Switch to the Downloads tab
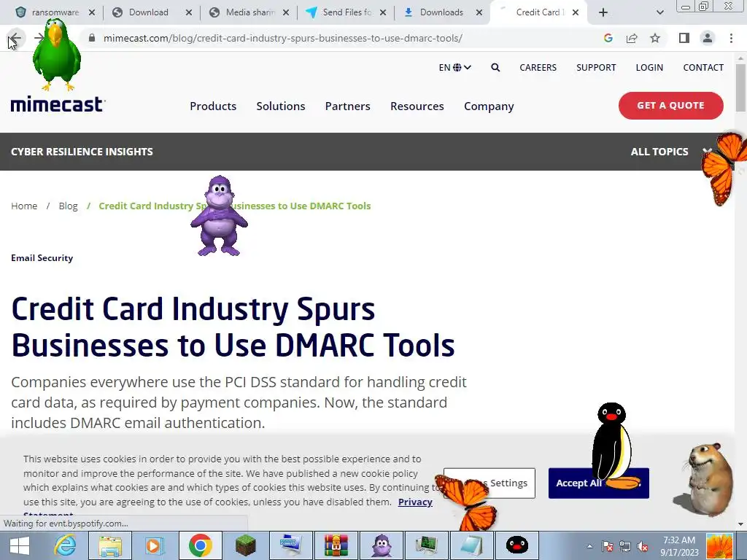The image size is (747, 560). tap(441, 12)
